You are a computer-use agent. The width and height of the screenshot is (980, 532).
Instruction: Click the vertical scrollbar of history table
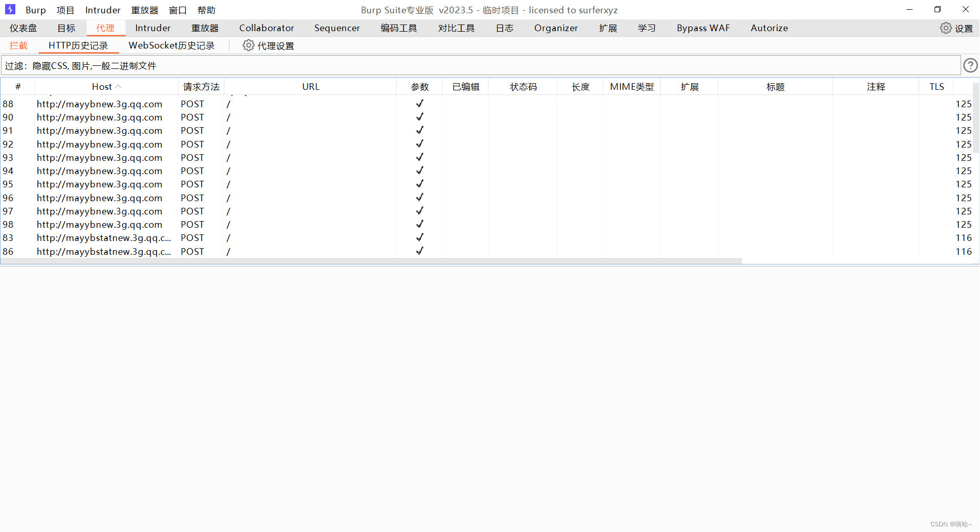tap(976, 118)
